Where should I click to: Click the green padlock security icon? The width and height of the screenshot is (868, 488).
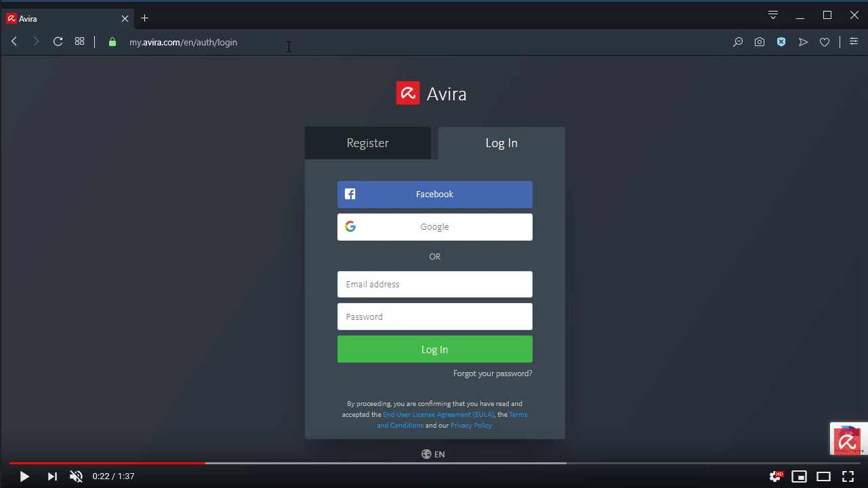click(x=112, y=42)
